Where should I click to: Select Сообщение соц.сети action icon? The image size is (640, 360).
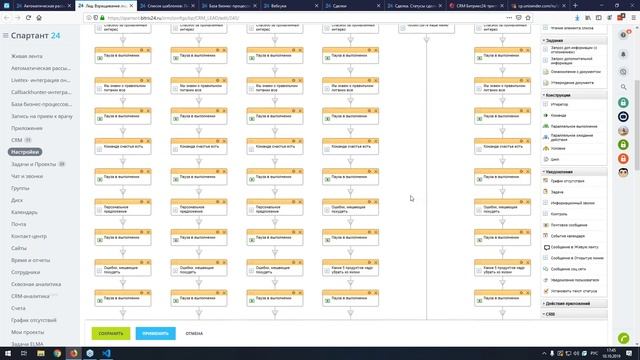pos(546,269)
